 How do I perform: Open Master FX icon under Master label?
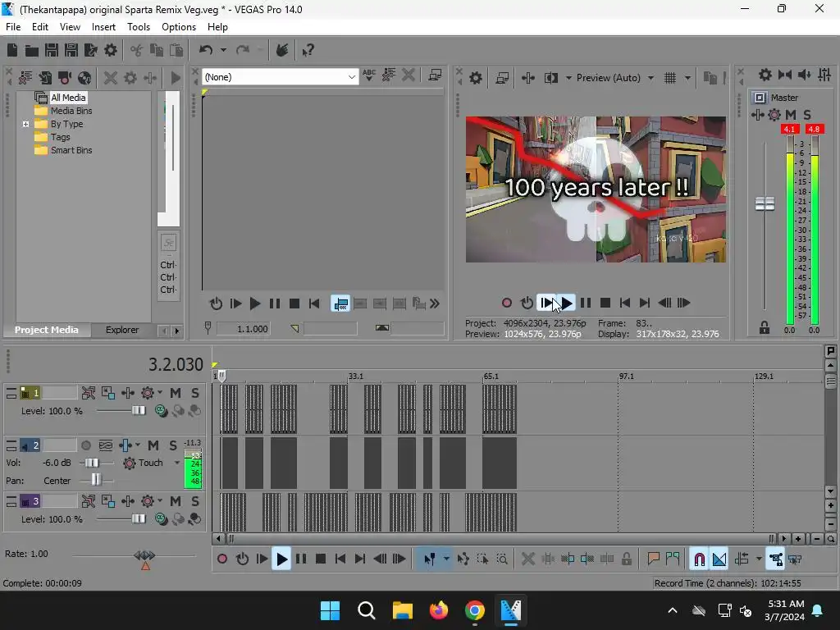point(774,115)
